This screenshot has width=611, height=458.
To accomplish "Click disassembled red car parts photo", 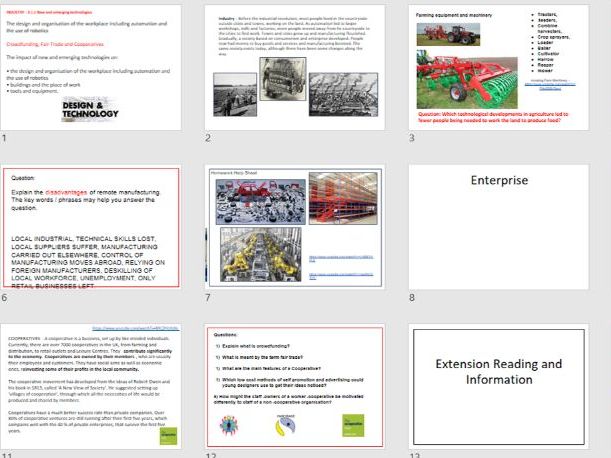I will (x=261, y=202).
